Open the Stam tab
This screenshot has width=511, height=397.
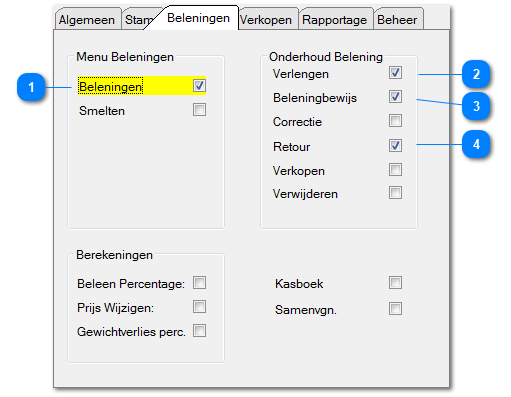pos(137,20)
